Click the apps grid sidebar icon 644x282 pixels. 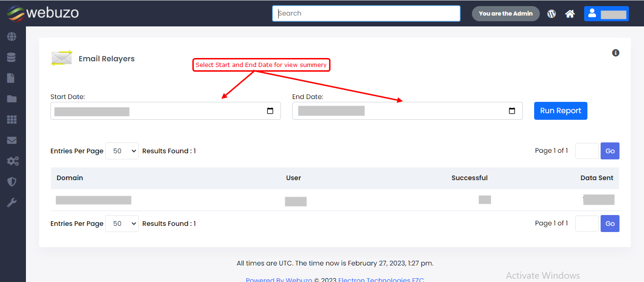[12, 120]
